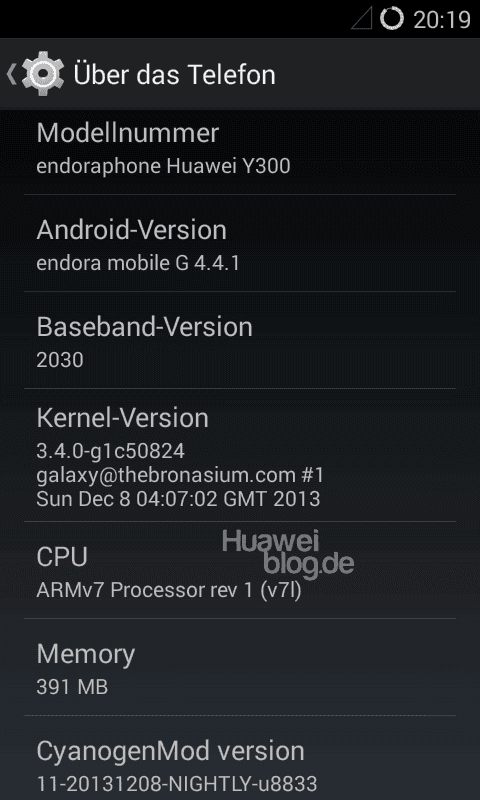Select the Android-Version entry
Viewport: 480px width, 800px height.
(x=240, y=243)
